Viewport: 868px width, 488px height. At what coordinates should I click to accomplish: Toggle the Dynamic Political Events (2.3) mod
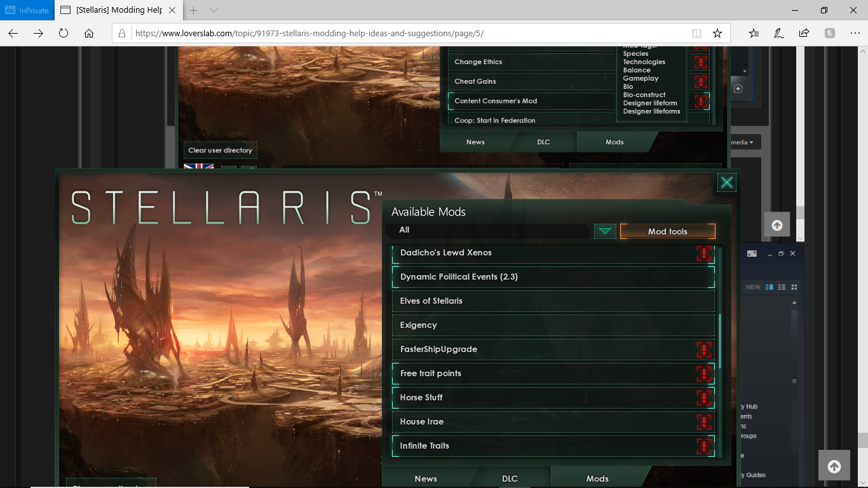pyautogui.click(x=553, y=277)
